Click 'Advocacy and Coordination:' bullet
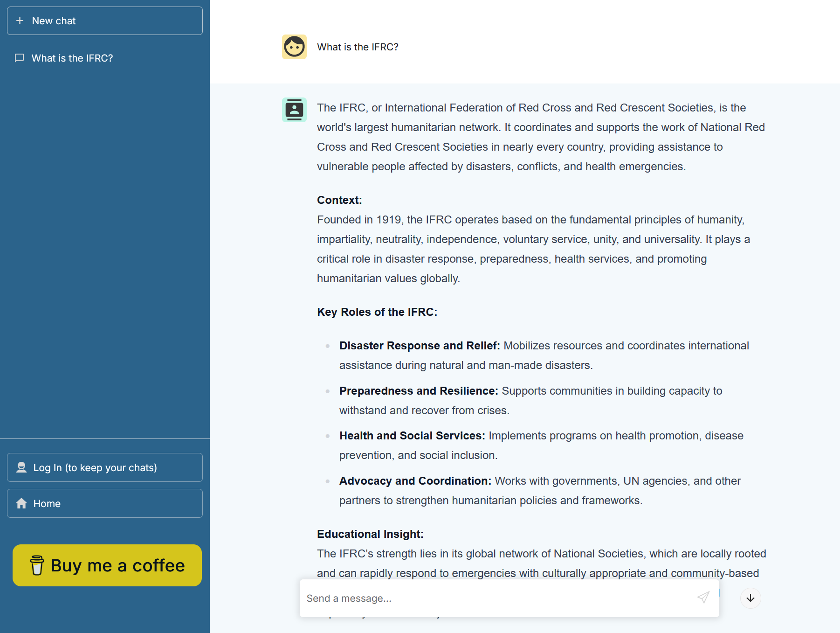The image size is (840, 633). tap(415, 481)
